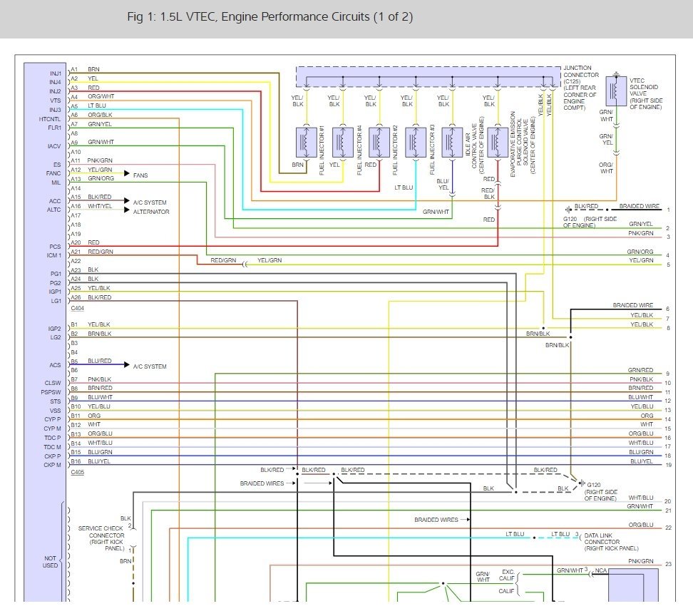
Task: Click the NOT USED pin group label
Action: tap(50, 561)
